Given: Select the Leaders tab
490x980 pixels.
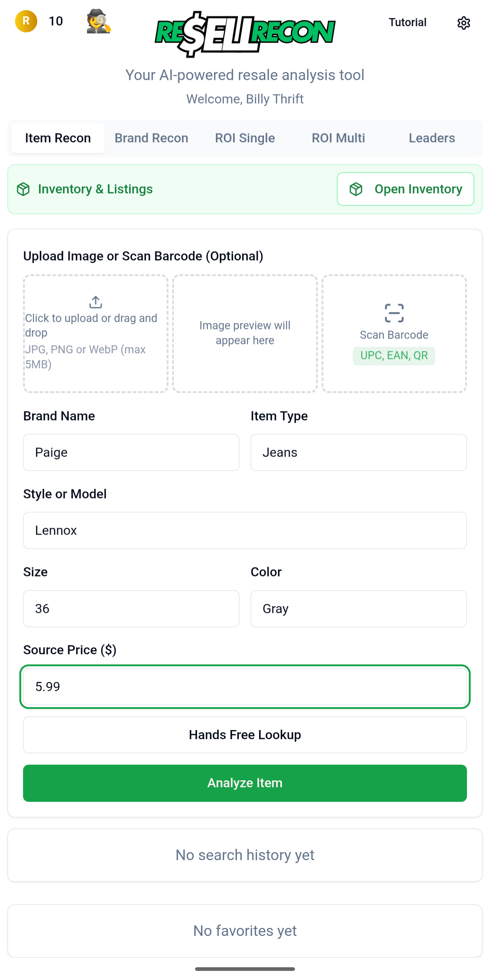Looking at the screenshot, I should click(x=432, y=138).
